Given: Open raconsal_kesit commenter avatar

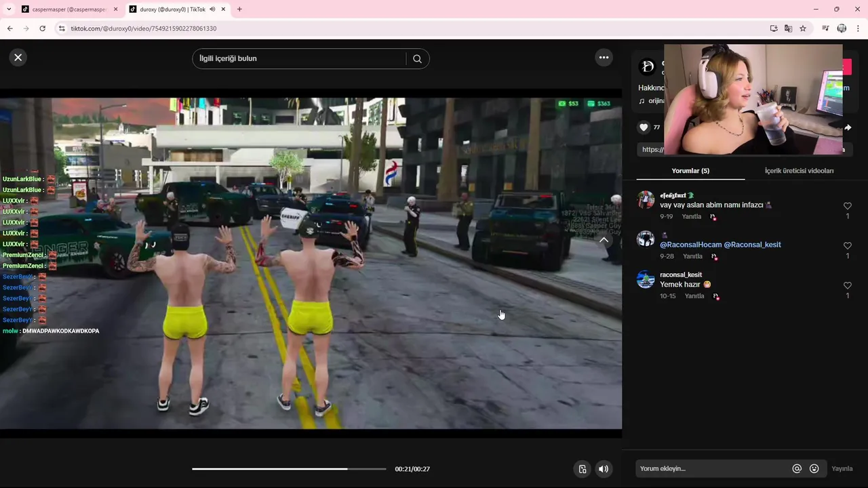Looking at the screenshot, I should (646, 279).
